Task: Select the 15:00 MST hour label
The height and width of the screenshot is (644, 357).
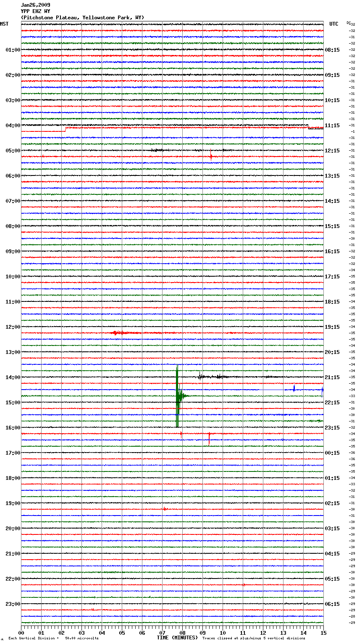Action: point(13,403)
